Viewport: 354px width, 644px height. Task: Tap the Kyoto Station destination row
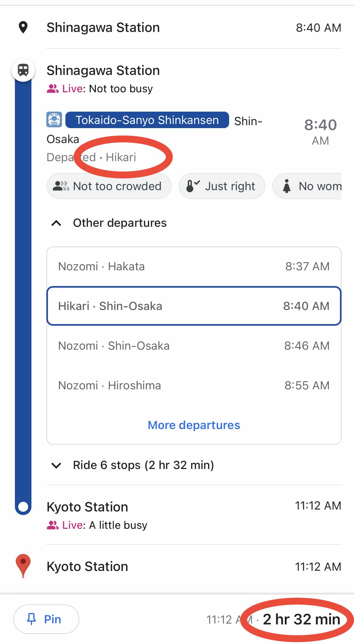point(179,567)
